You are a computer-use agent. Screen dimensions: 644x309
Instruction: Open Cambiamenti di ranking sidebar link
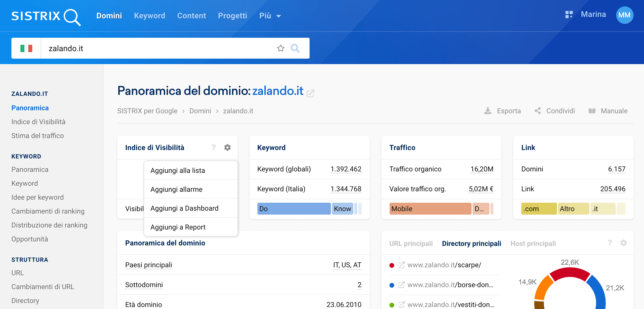pos(48,211)
